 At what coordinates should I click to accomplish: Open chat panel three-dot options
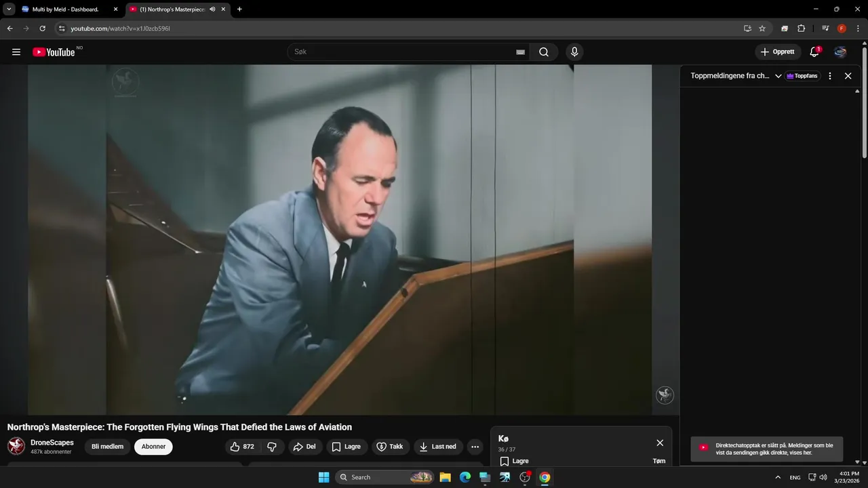(x=830, y=76)
